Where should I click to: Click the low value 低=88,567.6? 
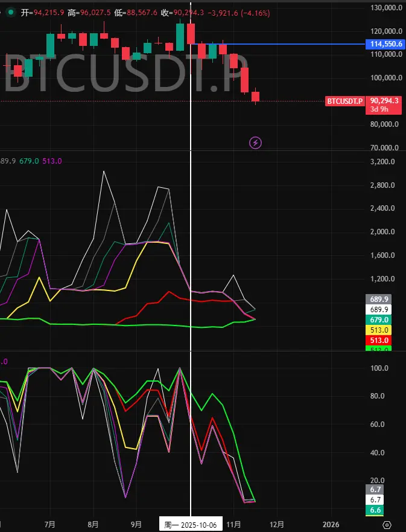click(x=136, y=13)
